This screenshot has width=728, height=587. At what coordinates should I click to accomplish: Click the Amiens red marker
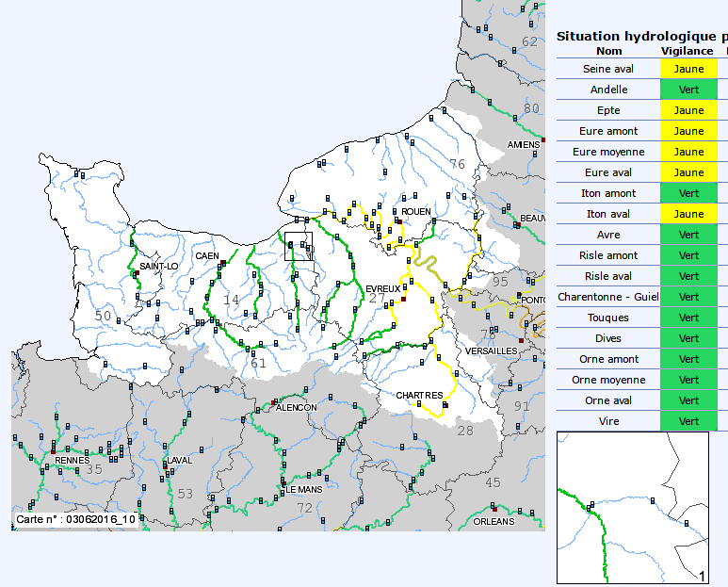coord(542,139)
